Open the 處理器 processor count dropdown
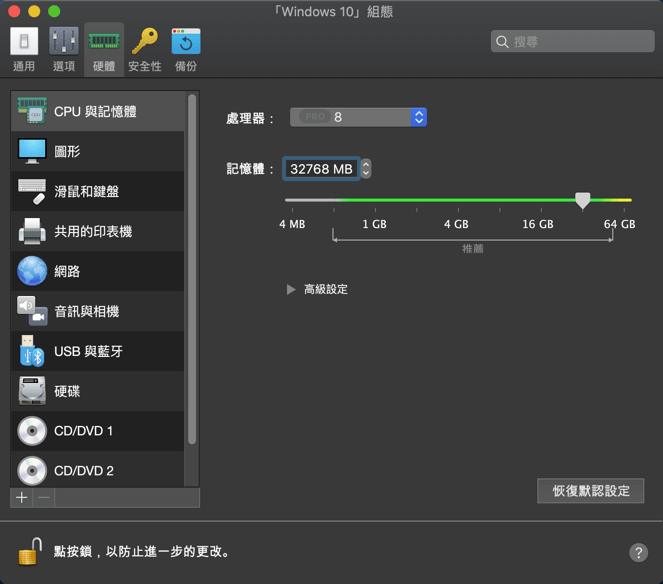Image resolution: width=663 pixels, height=584 pixels. tap(358, 117)
